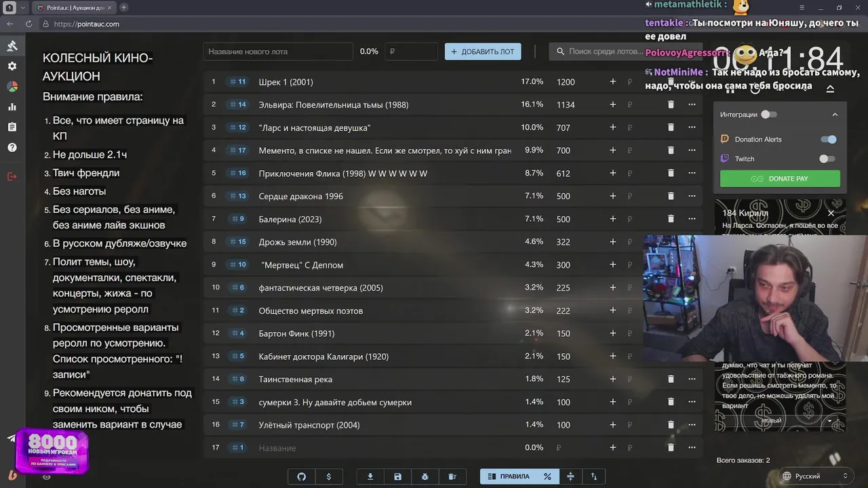Open a new browser tab
This screenshot has width=868, height=488.
(x=123, y=7)
